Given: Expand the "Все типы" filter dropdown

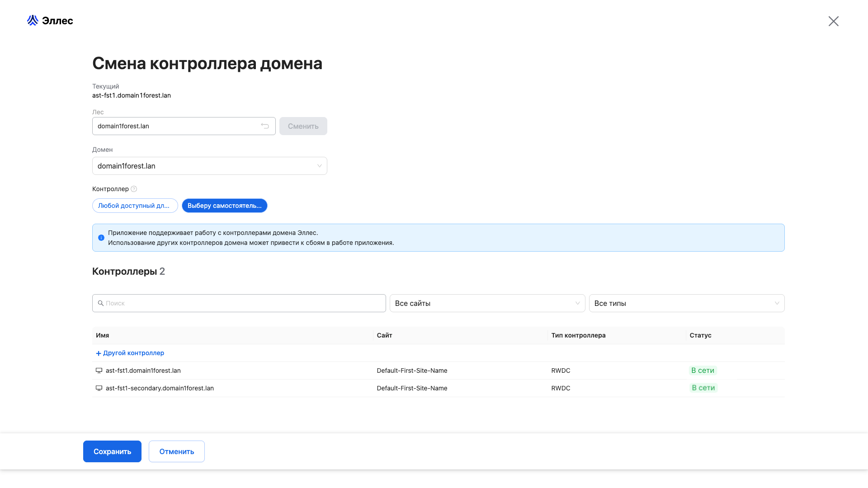Looking at the screenshot, I should pyautogui.click(x=686, y=303).
